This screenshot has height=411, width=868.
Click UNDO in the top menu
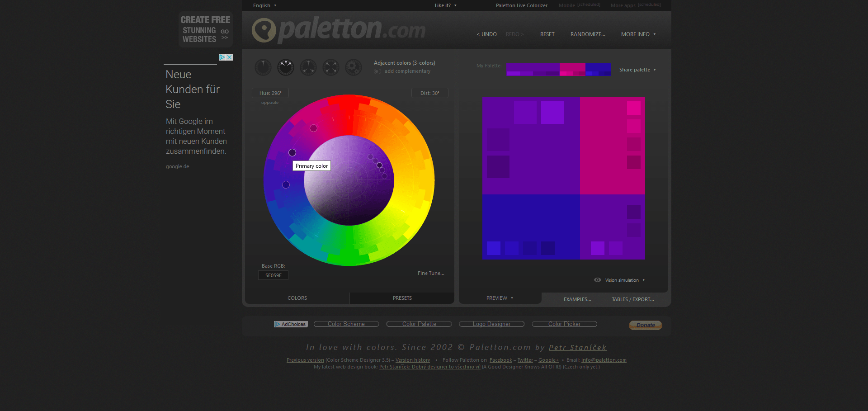click(x=487, y=34)
